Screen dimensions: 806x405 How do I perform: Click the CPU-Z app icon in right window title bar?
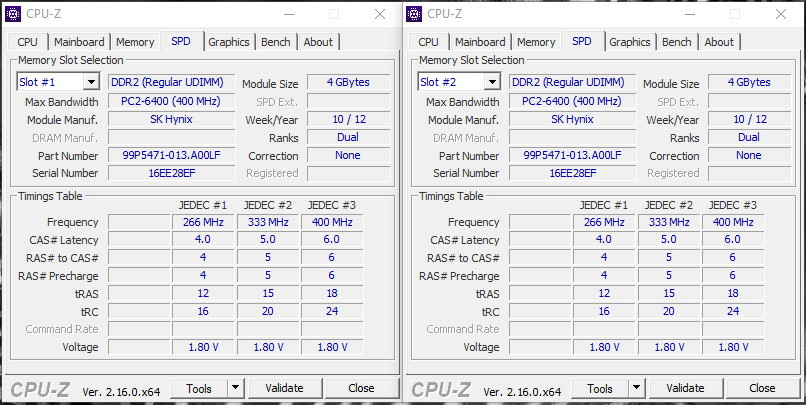coord(414,14)
